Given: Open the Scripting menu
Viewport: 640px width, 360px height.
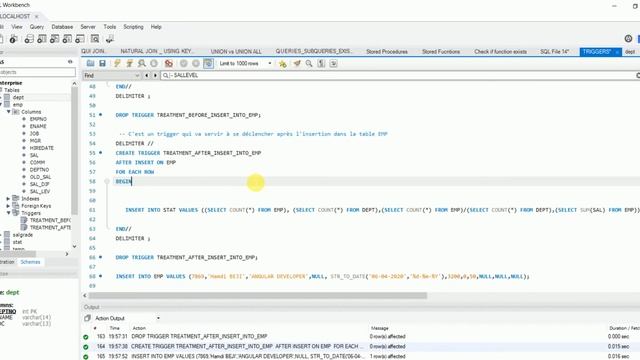Looking at the screenshot, I should pos(133,27).
